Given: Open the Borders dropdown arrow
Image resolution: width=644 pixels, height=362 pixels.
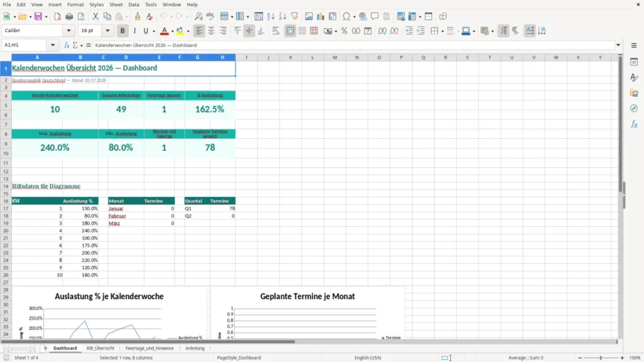Looking at the screenshot, I should click(442, 31).
